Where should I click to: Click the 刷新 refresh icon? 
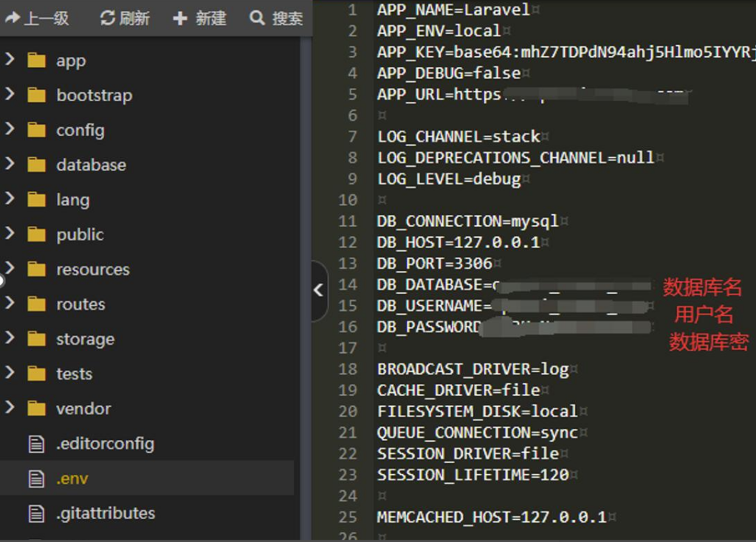click(x=108, y=18)
